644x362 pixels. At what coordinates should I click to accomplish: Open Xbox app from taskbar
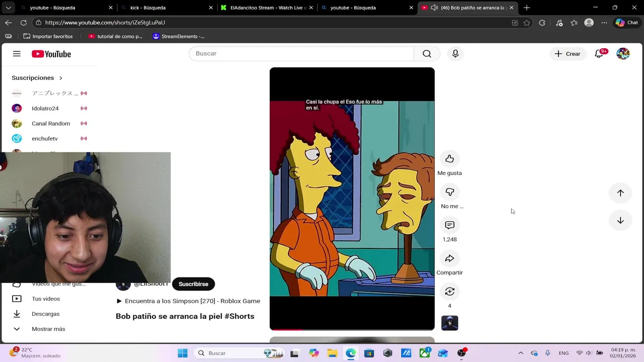(425, 353)
